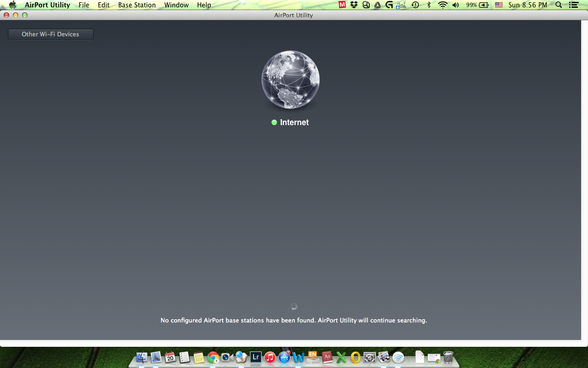Close the AirPort Utility window
Viewport: 588px width, 368px height.
pyautogui.click(x=6, y=15)
